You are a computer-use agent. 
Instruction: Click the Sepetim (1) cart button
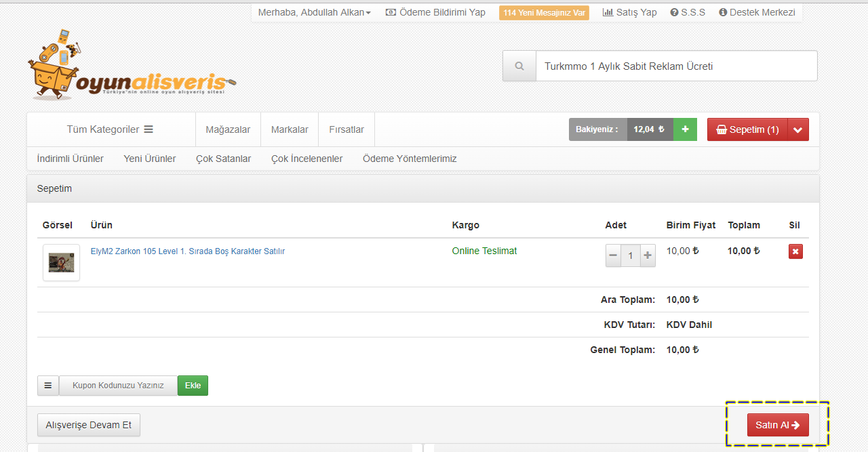tap(747, 129)
